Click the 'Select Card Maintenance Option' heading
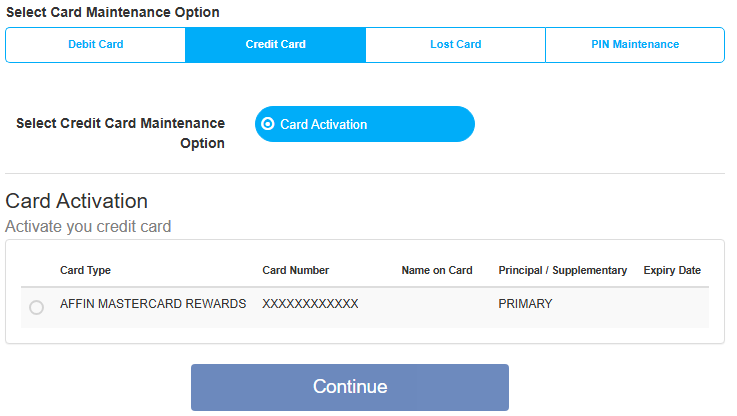The height and width of the screenshot is (416, 737). (x=112, y=12)
